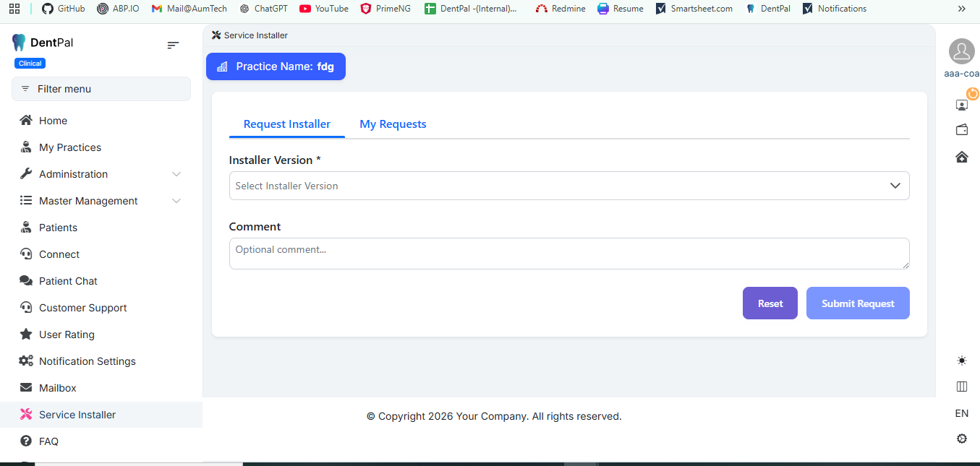Open Patient Chat in the sidebar
Screen dimensions: 980x466
[x=68, y=281]
